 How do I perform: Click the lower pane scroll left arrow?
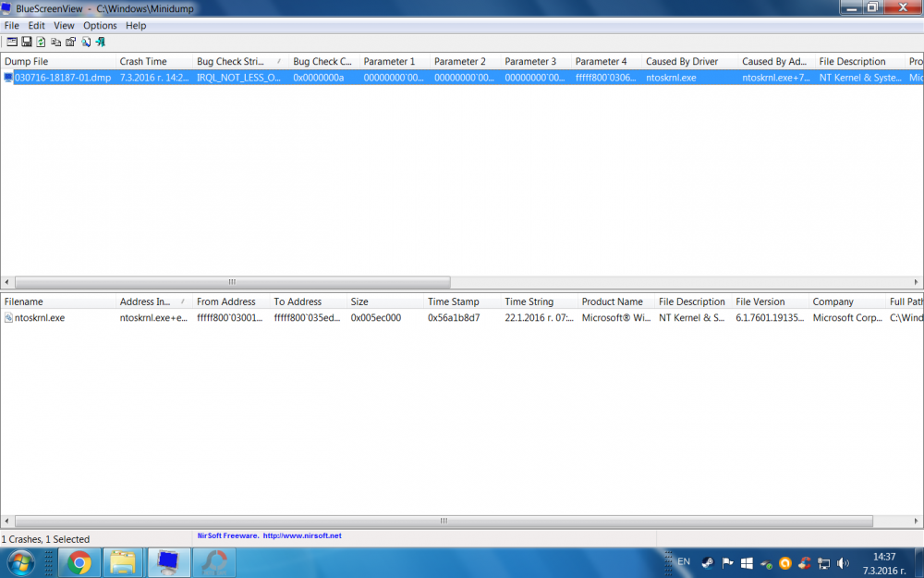(6, 521)
